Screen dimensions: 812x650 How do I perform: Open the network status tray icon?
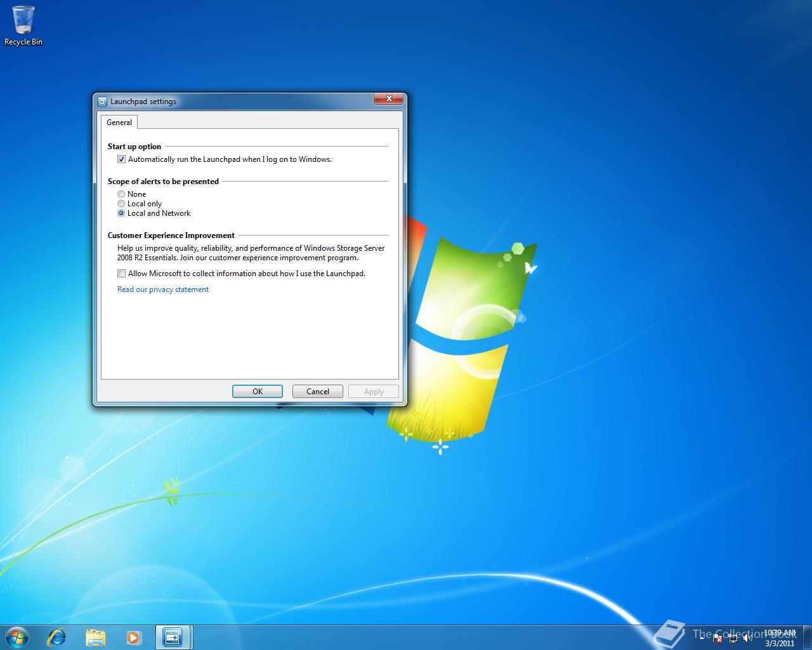click(x=733, y=638)
